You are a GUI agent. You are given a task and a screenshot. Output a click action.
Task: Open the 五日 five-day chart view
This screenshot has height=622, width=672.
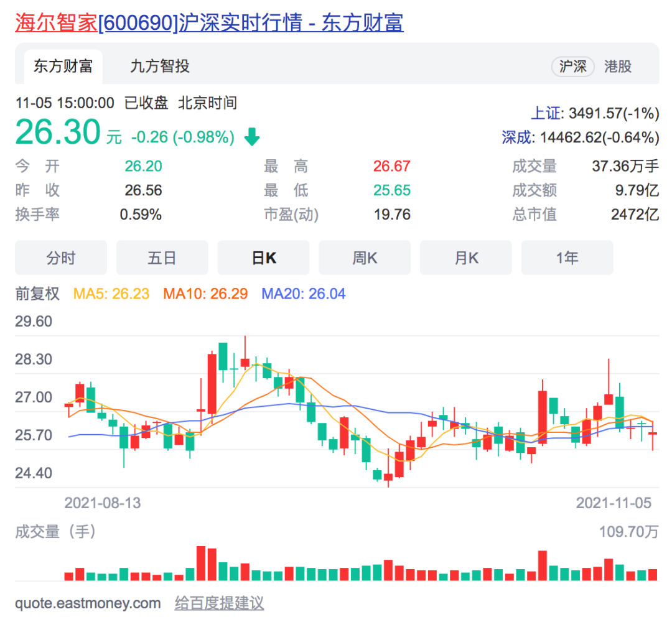(x=162, y=258)
